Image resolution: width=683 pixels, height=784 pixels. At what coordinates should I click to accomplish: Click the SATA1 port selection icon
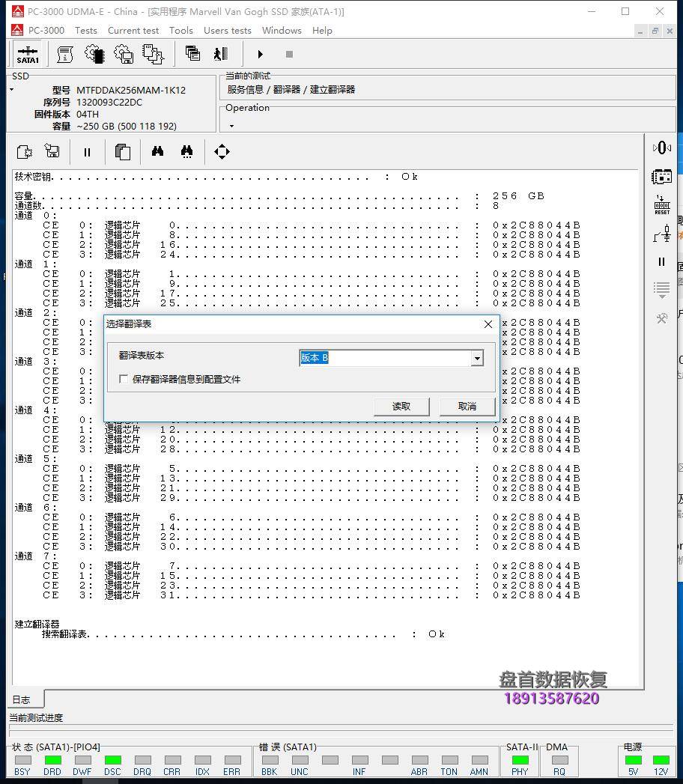[28, 55]
